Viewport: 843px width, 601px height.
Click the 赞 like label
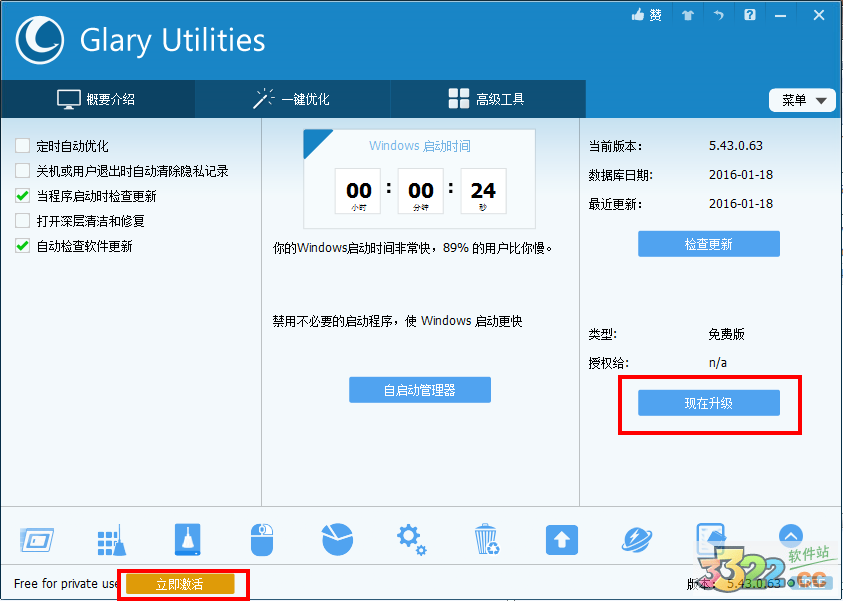click(655, 15)
